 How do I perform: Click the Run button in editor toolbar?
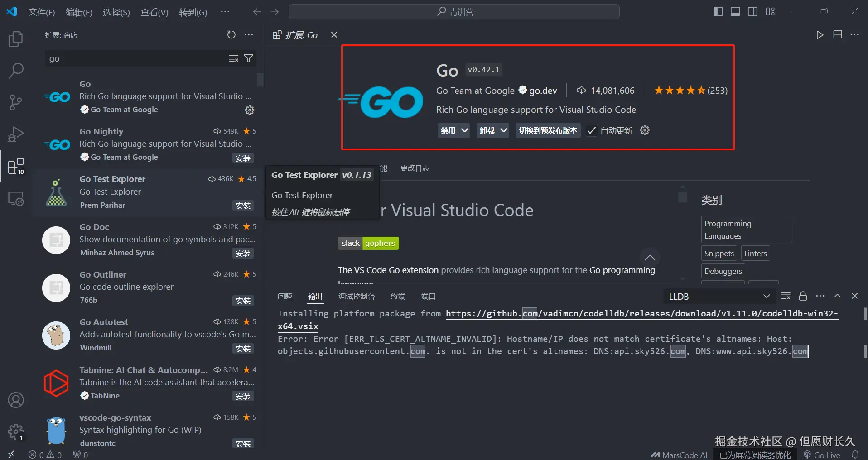(820, 35)
